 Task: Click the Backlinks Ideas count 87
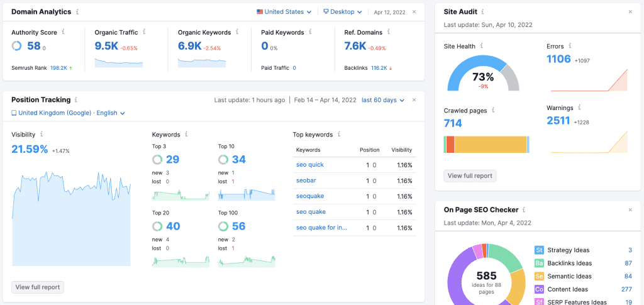coord(628,263)
